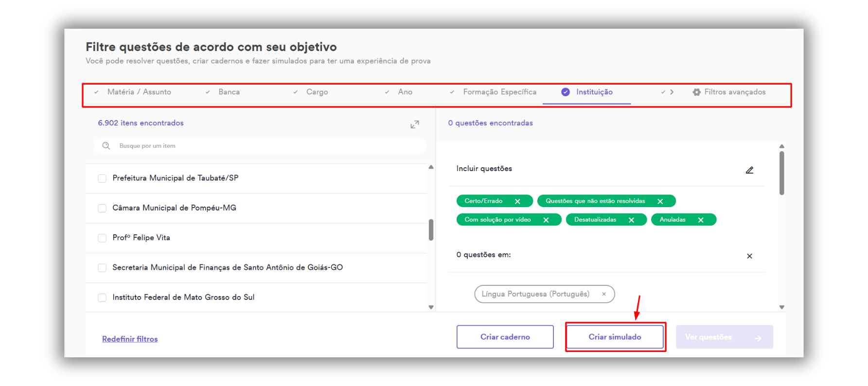Remove the Desatualizadas tag

pyautogui.click(x=631, y=220)
